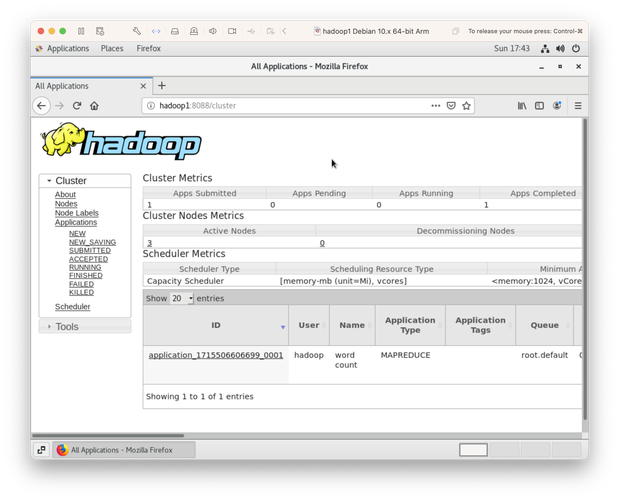The width and height of the screenshot is (619, 500).
Task: Reload the page in Firefox
Action: click(x=77, y=106)
